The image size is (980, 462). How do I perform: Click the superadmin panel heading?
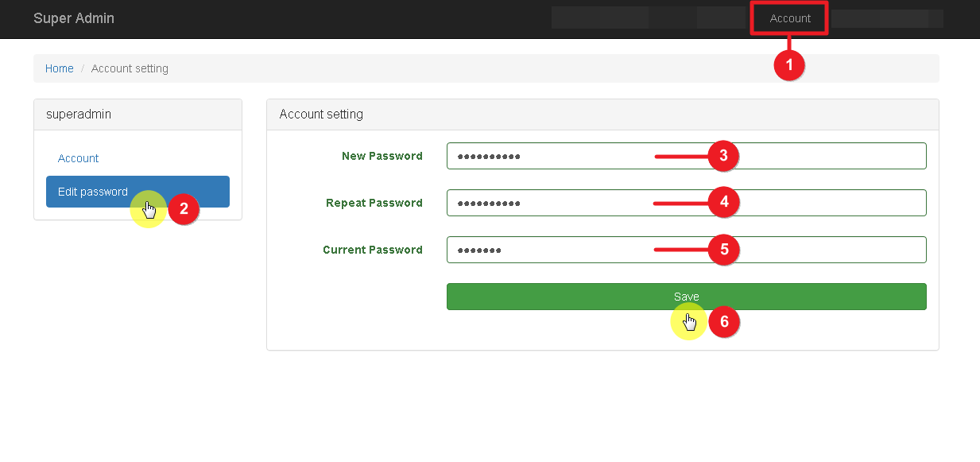[x=79, y=115]
